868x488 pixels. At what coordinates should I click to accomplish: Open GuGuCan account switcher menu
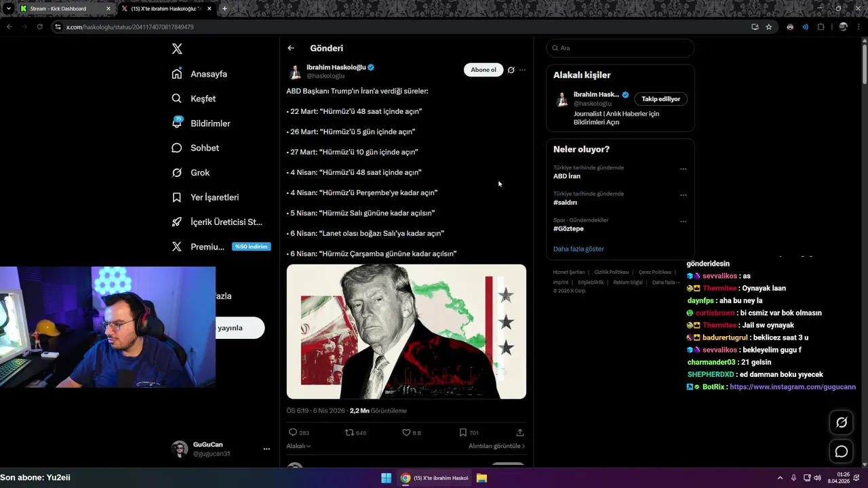tap(267, 449)
